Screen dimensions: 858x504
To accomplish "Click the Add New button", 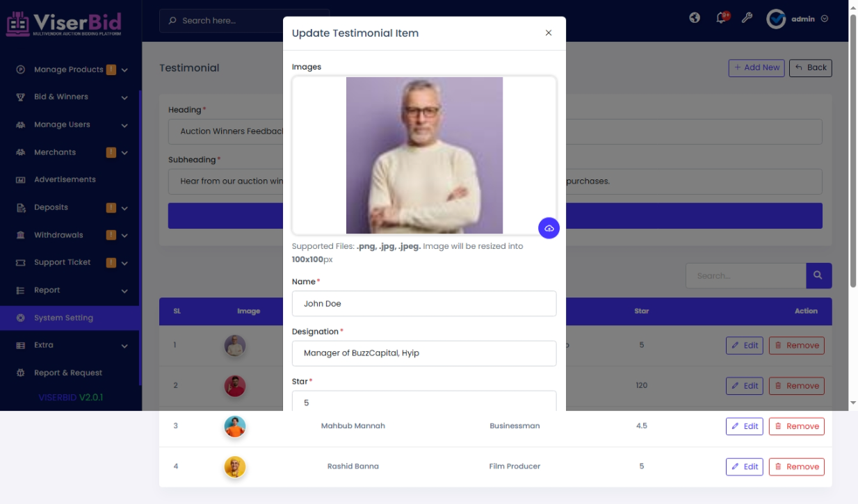I will pyautogui.click(x=756, y=67).
